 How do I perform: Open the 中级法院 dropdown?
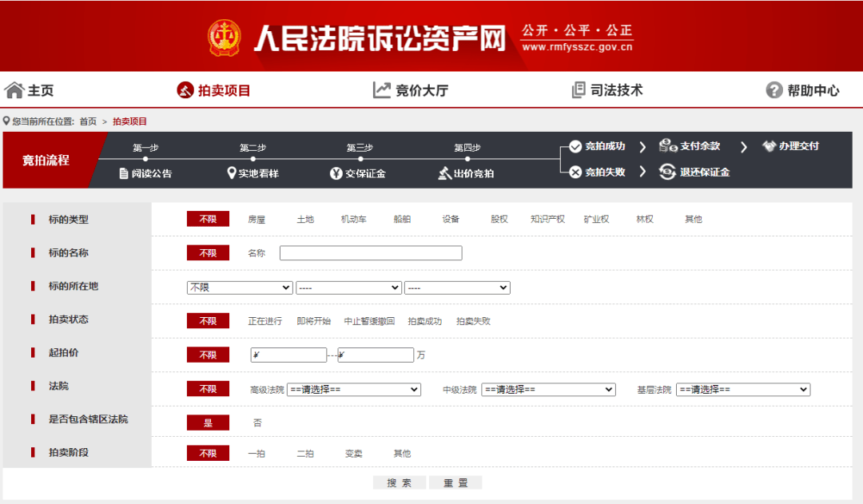click(549, 389)
